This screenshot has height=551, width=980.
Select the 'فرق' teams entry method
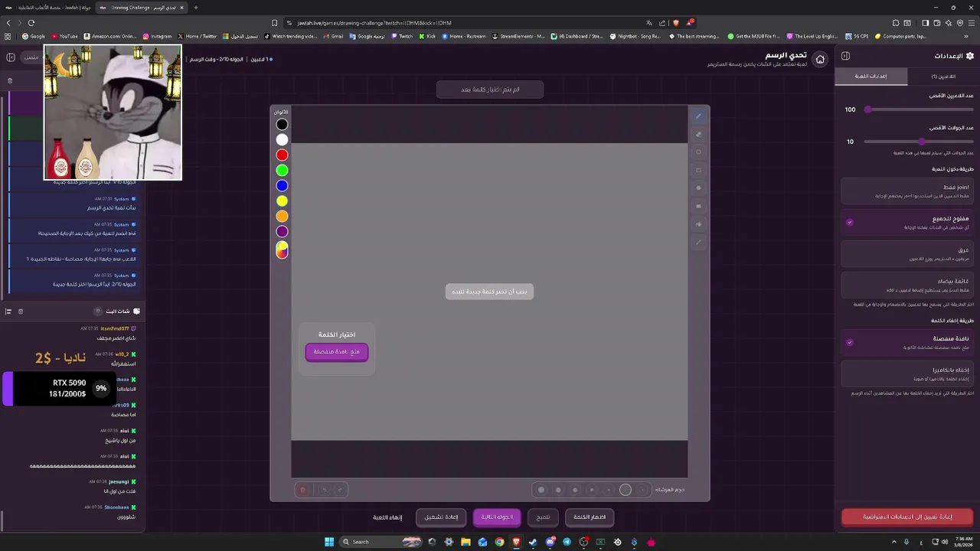(x=906, y=254)
